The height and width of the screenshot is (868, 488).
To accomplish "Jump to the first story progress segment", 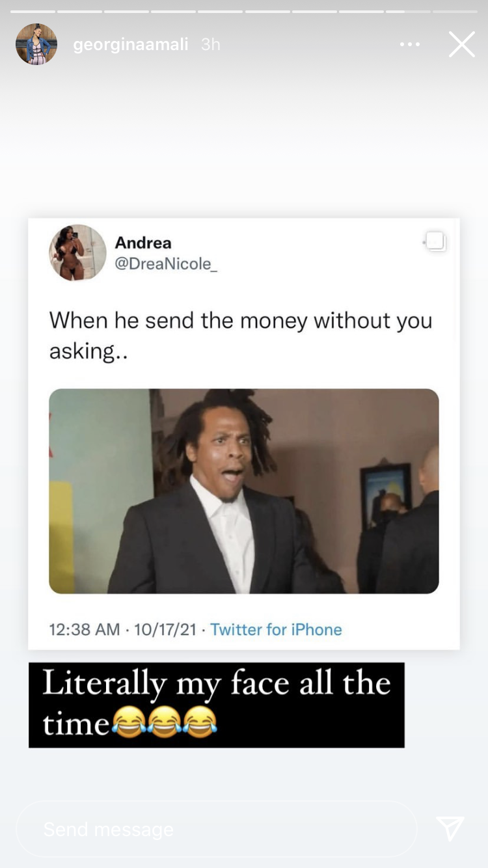I will tap(33, 12).
